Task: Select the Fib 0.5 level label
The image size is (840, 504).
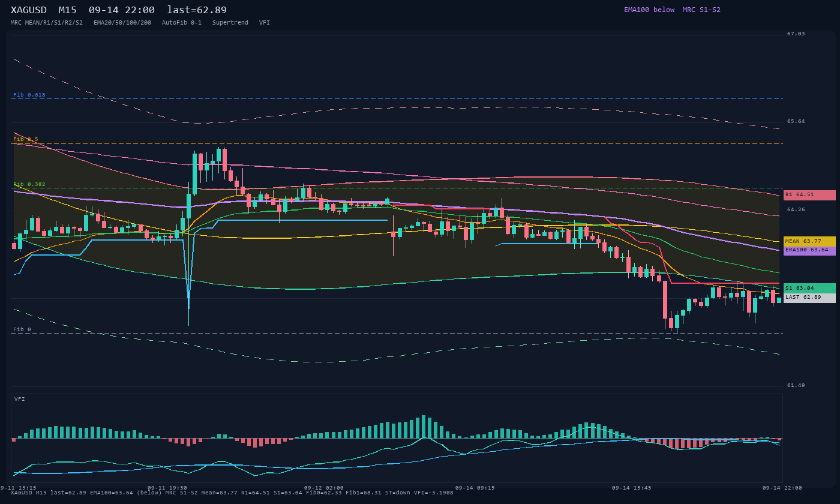Action: point(26,139)
